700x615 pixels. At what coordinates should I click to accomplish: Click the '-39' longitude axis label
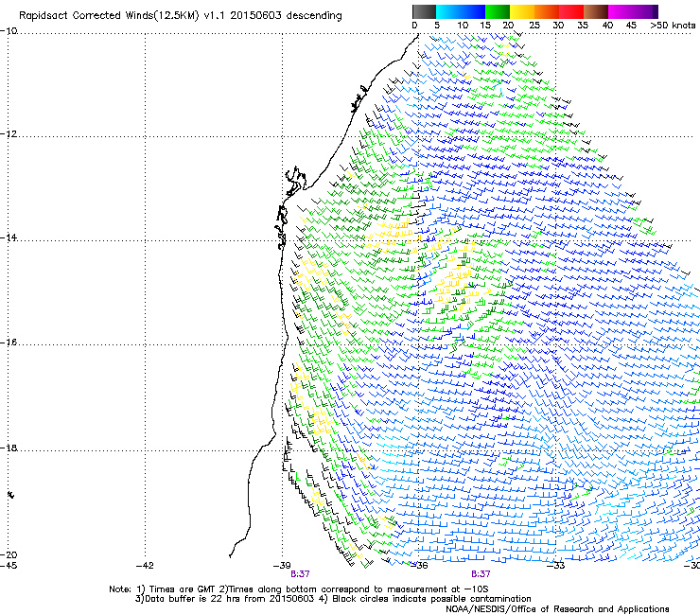tap(282, 566)
